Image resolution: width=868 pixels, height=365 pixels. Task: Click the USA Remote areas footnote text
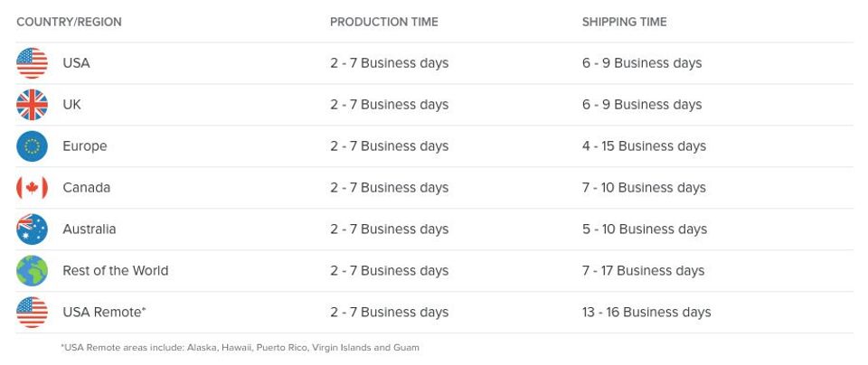(x=241, y=348)
